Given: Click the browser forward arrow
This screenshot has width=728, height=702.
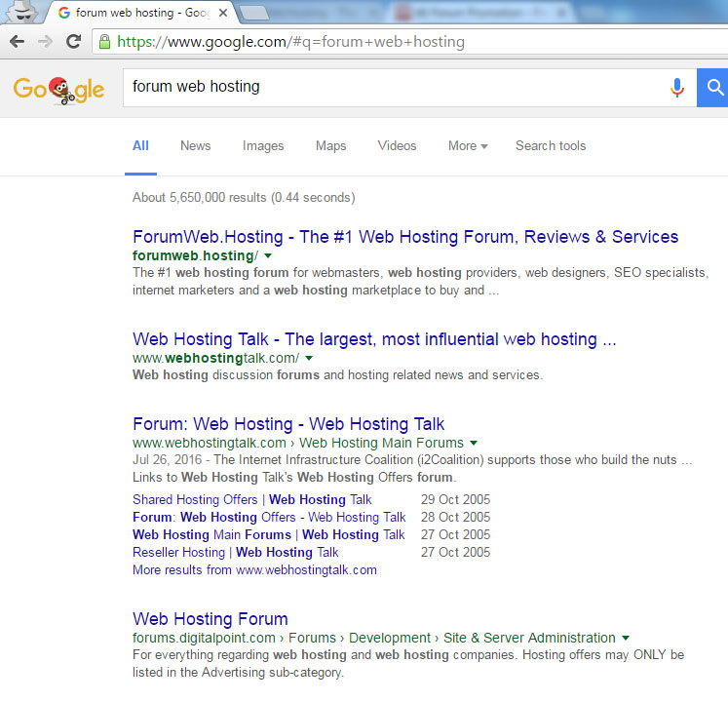Looking at the screenshot, I should point(45,42).
